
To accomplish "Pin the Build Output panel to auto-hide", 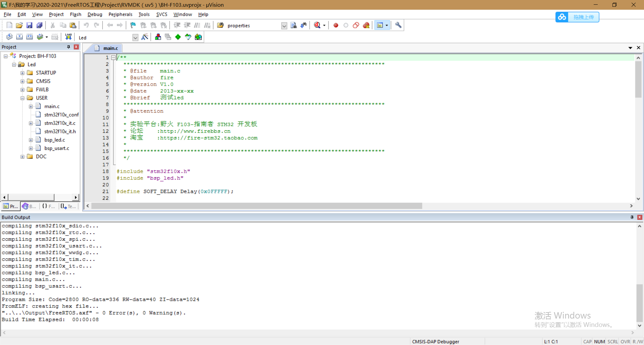I will [632, 217].
